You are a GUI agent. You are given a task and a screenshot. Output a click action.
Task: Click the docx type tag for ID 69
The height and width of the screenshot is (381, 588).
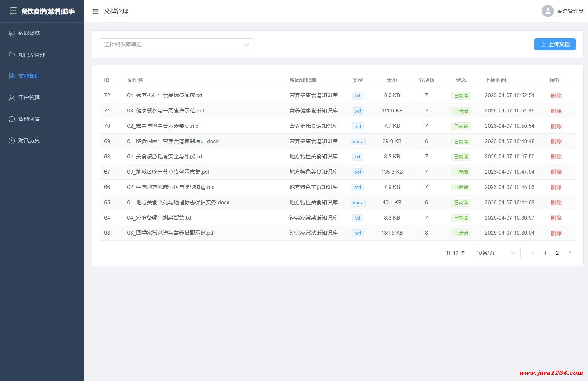pos(358,142)
